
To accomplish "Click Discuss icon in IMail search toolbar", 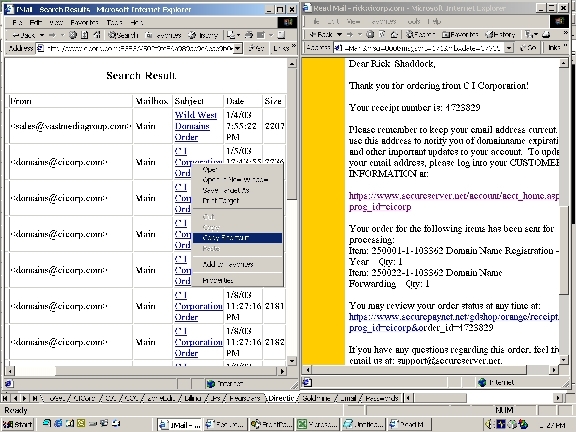I will click(281, 35).
